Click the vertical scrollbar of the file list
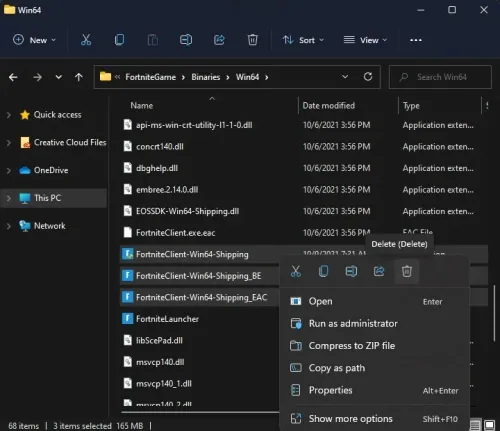This screenshot has height=431, width=500. [x=495, y=313]
